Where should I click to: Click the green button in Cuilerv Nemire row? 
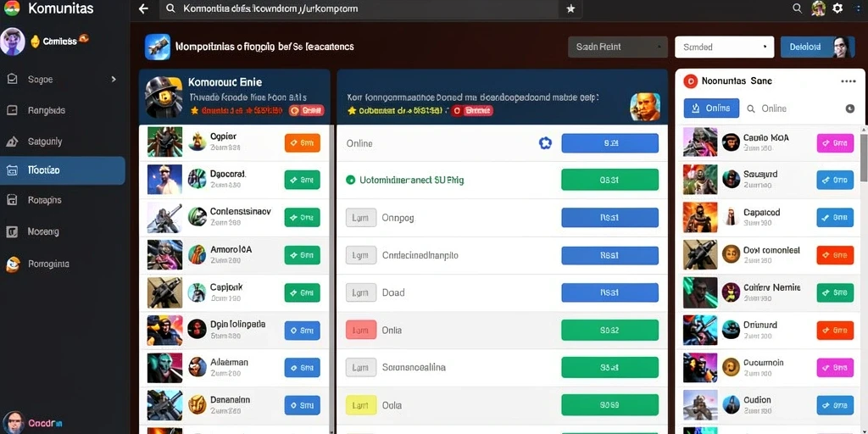[x=835, y=292]
